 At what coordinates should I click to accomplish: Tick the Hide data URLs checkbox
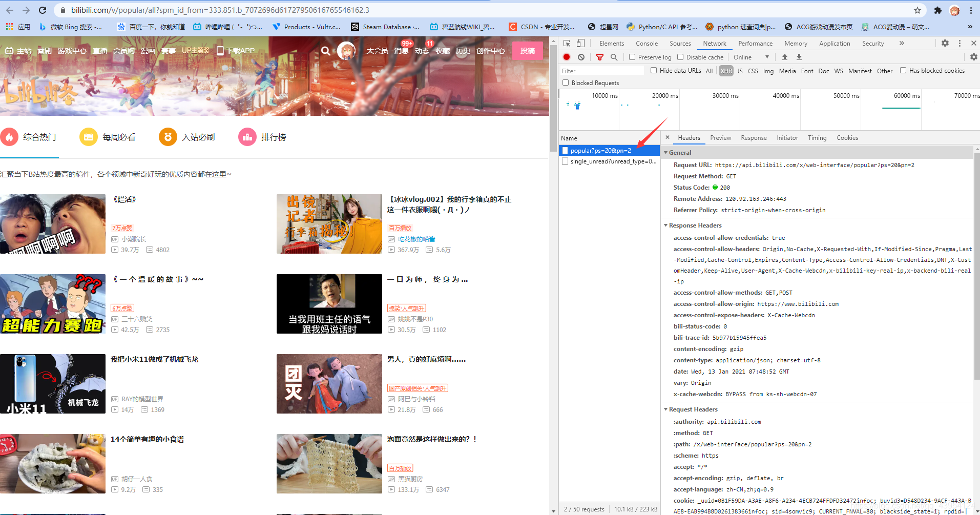654,70
